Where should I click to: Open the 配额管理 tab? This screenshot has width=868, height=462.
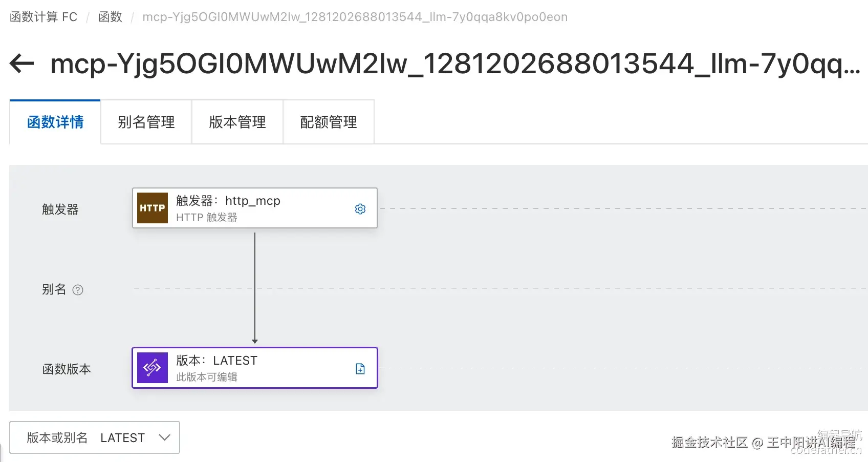click(x=329, y=122)
